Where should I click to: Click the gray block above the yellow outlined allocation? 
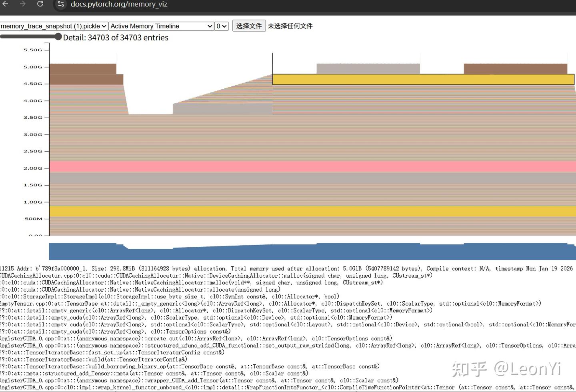[368, 69]
